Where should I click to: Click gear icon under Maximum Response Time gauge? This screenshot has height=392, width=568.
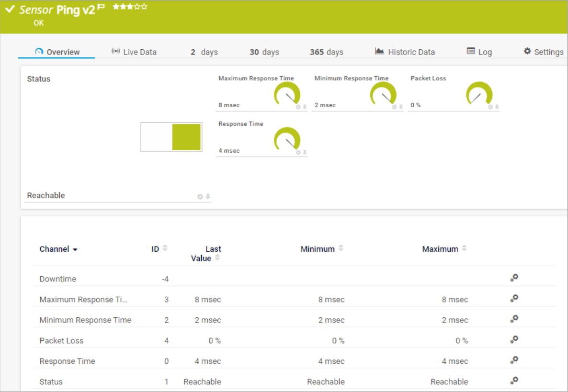[x=298, y=107]
